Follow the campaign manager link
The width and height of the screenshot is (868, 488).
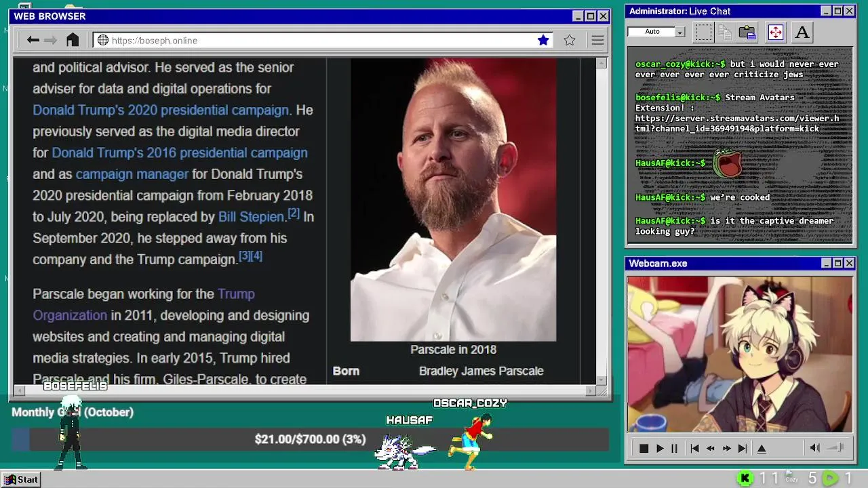pyautogui.click(x=132, y=174)
